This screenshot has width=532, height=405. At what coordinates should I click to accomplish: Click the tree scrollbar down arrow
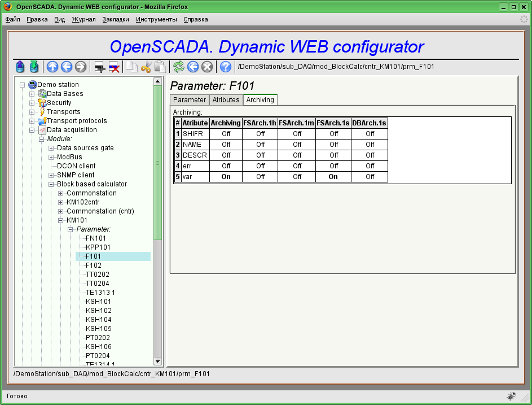[x=158, y=361]
